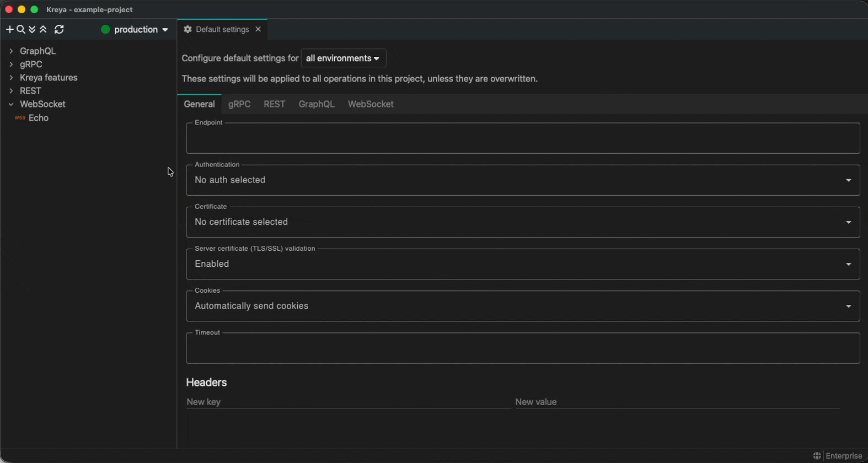Viewport: 868px width, 463px height.
Task: Click into the Endpoint input field
Action: tap(523, 138)
